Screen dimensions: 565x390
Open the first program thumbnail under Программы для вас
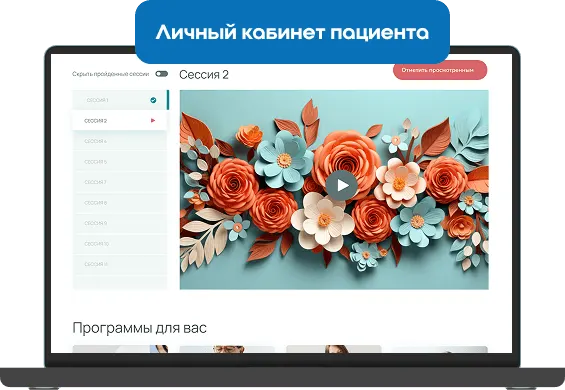[x=120, y=349]
